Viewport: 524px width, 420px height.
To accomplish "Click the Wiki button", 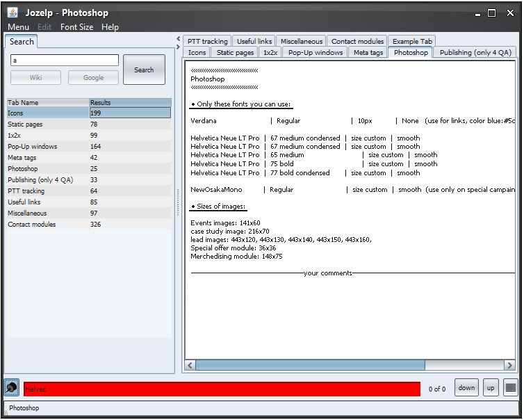I will point(35,78).
